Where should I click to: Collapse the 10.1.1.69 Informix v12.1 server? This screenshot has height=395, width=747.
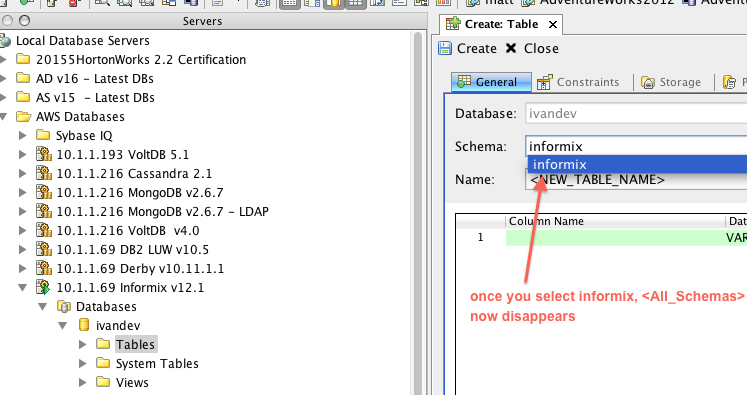pos(22,288)
